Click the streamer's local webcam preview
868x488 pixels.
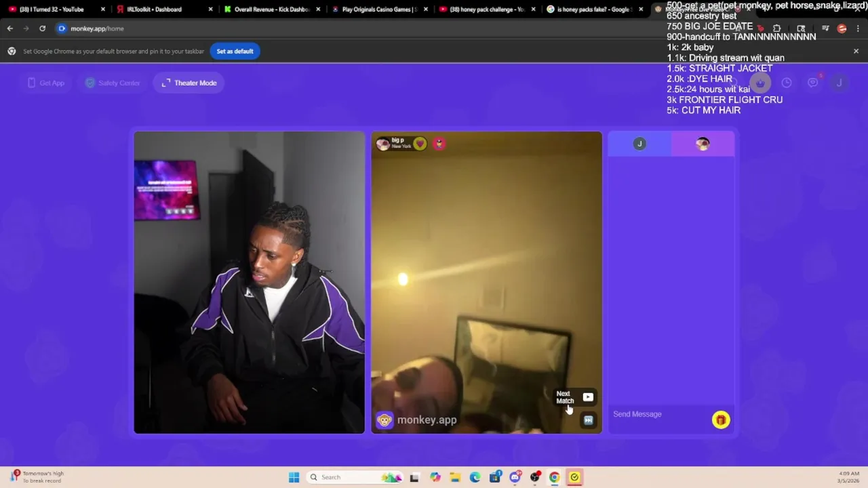coord(249,283)
